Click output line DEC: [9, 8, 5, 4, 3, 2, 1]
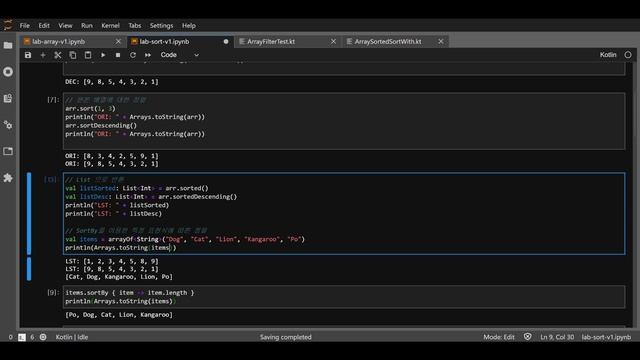640x360 pixels. click(112, 82)
